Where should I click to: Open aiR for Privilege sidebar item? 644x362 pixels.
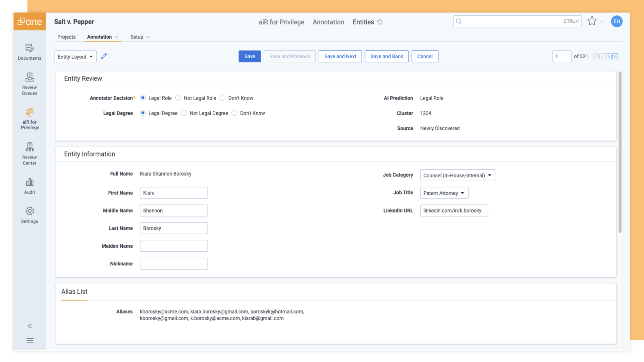(30, 119)
